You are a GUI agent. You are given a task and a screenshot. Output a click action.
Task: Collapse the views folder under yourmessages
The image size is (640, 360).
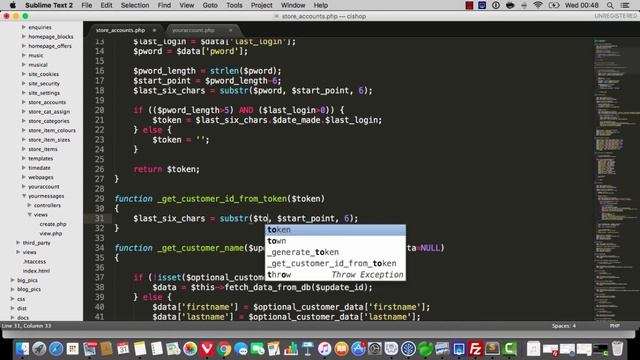pyautogui.click(x=29, y=215)
